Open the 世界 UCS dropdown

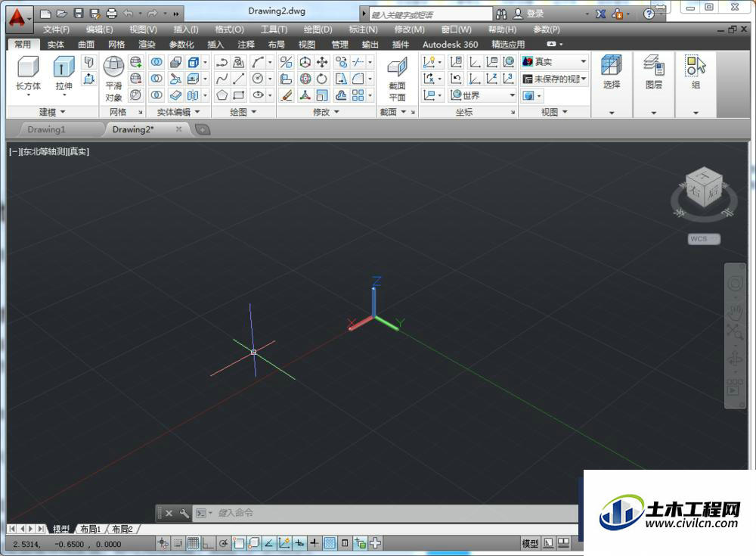(482, 95)
